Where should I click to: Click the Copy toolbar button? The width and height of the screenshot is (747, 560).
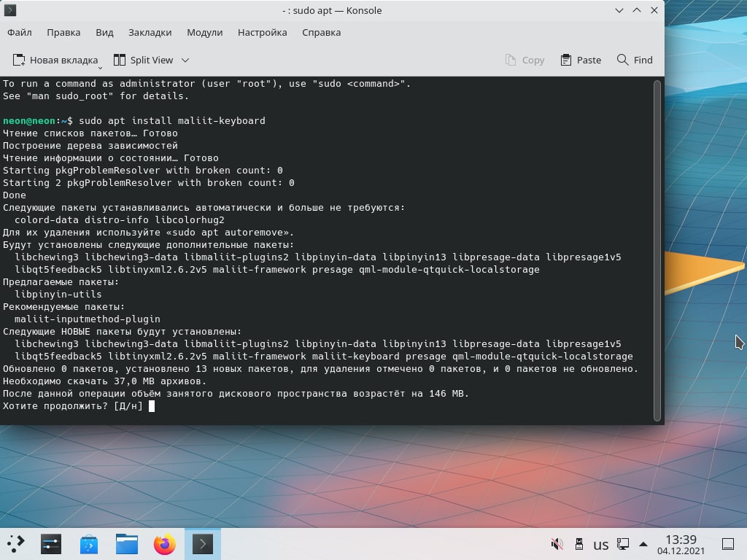point(525,60)
